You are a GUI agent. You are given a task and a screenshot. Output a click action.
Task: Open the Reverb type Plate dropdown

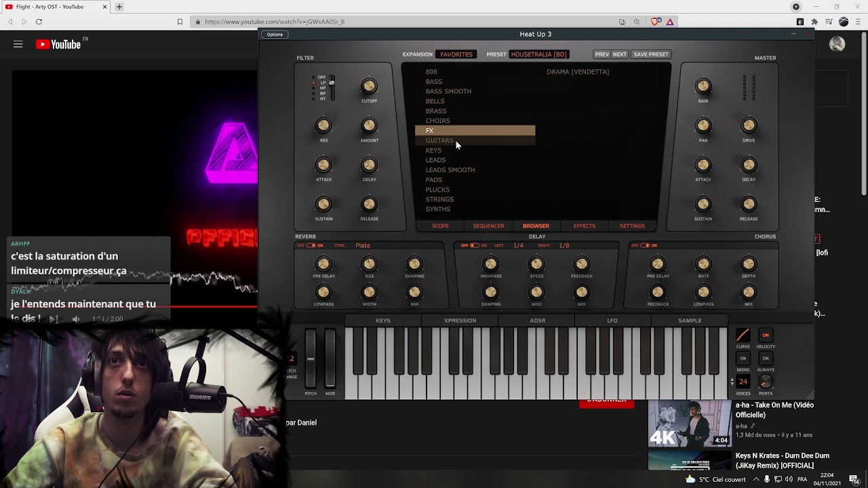[x=363, y=245]
